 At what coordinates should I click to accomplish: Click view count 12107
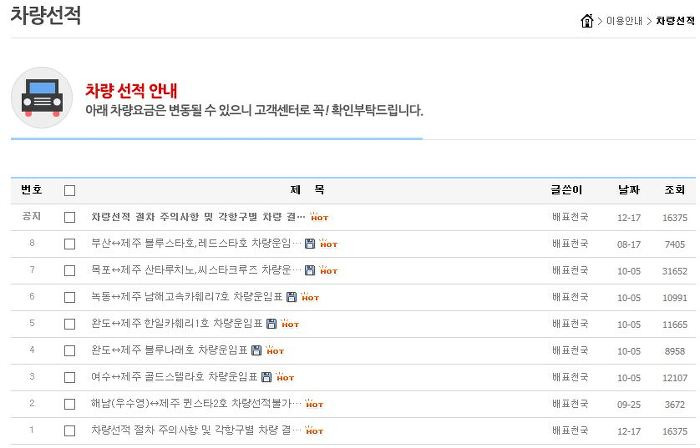click(675, 378)
